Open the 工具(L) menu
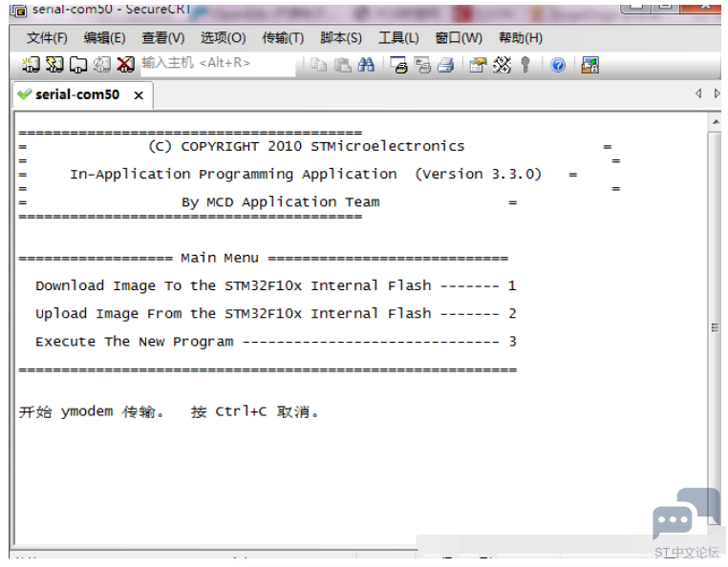The image size is (728, 567). click(398, 37)
